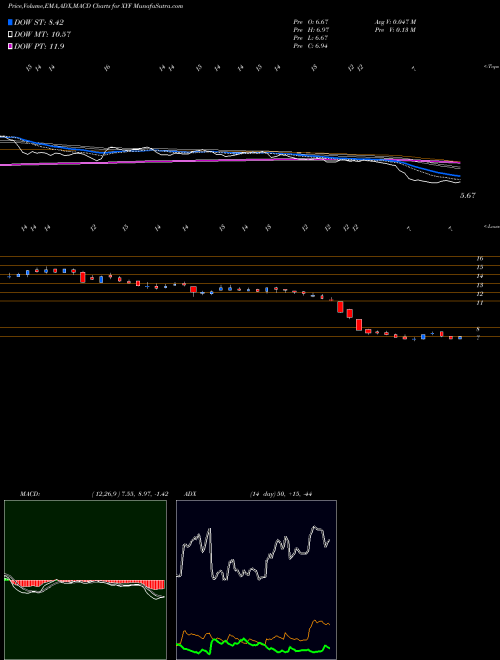Click price axis label 16
Screen dimensions: 500x660
coord(479,259)
